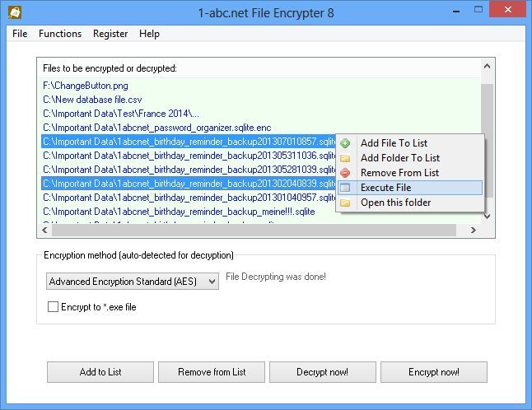Click the file list scroll up arrow
This screenshot has height=410, width=532.
click(x=487, y=67)
